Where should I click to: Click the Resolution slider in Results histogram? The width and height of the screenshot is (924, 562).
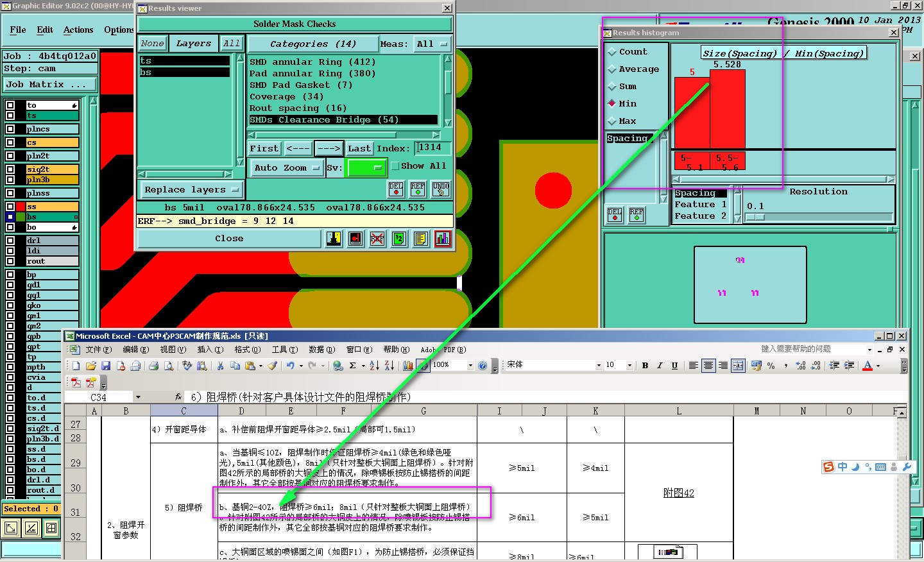tap(819, 217)
